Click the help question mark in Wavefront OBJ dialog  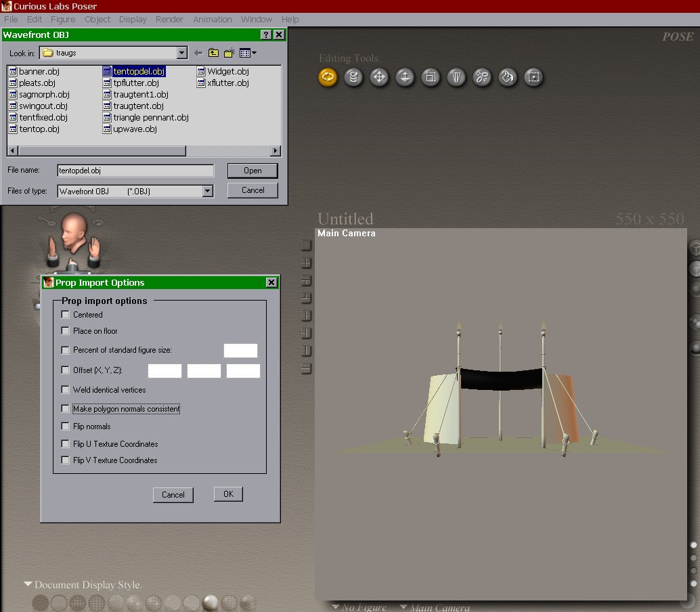click(266, 35)
